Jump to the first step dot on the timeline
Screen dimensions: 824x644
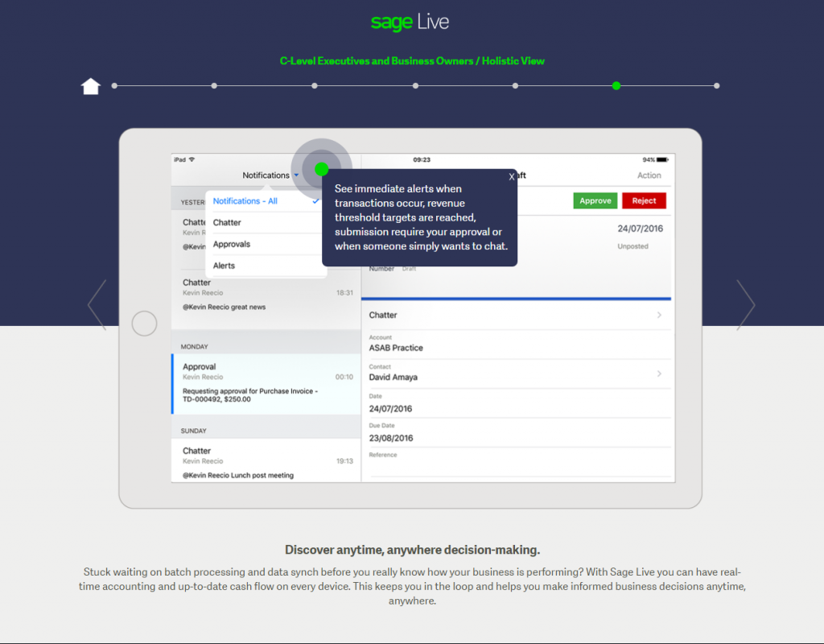[x=114, y=85]
